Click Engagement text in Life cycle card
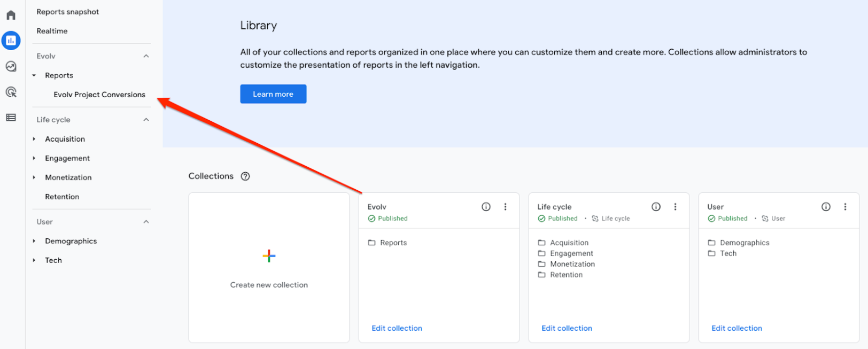This screenshot has height=349, width=868. (x=571, y=253)
